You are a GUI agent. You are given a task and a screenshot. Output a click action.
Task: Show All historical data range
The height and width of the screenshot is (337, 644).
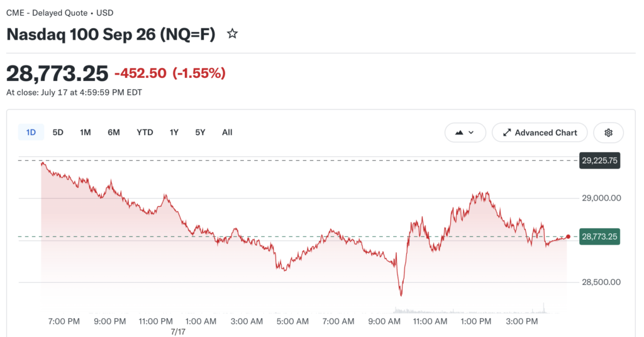tap(227, 132)
